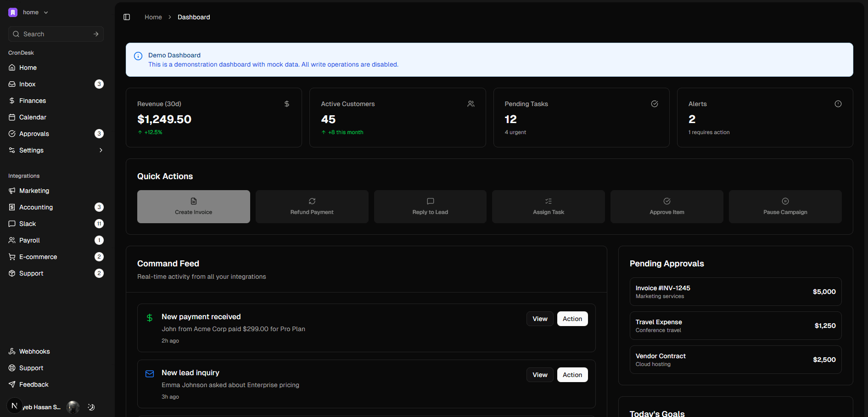
Task: Select the Inbox icon in the sidebar
Action: click(12, 84)
